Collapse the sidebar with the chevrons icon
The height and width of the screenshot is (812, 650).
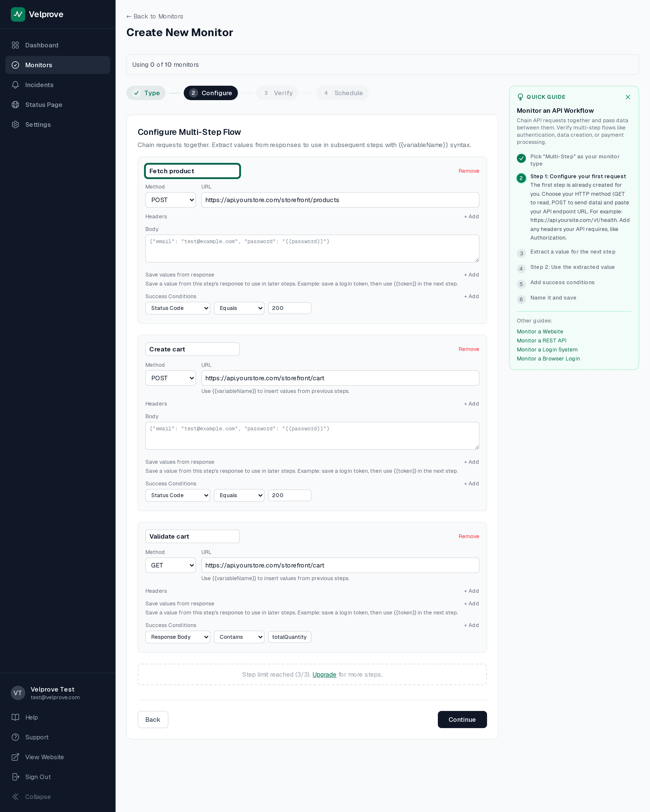tap(15, 797)
